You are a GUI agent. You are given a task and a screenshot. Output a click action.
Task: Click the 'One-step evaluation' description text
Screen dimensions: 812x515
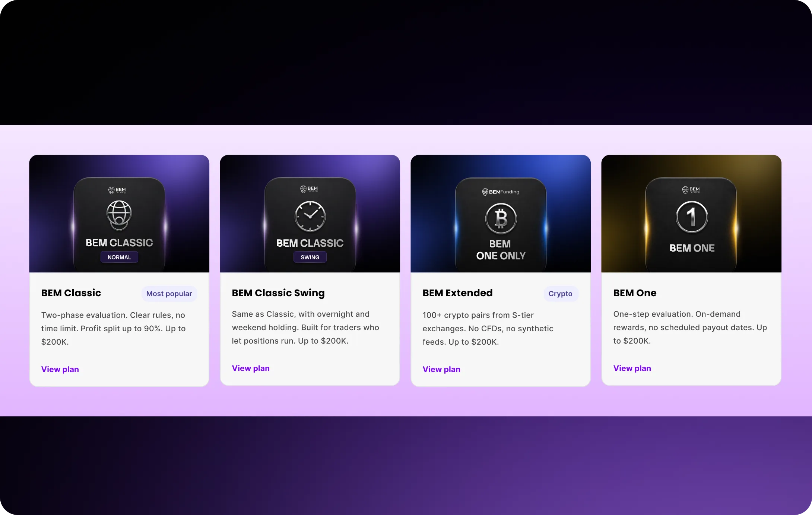690,327
